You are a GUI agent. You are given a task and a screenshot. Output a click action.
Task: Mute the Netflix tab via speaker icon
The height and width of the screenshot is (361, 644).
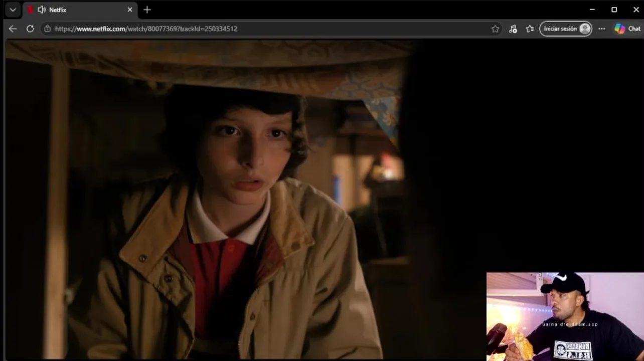[x=42, y=10]
